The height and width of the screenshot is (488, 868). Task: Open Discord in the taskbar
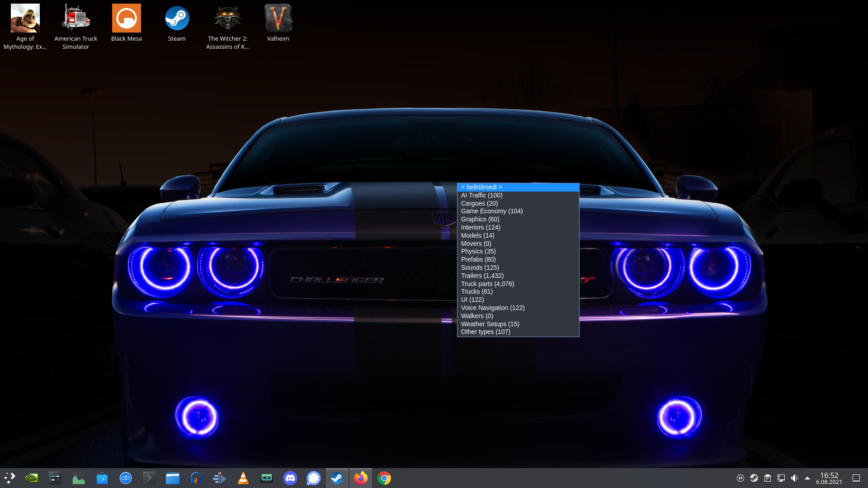pos(290,478)
